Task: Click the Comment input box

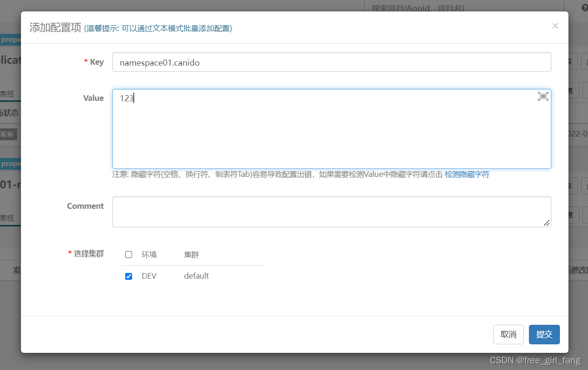Action: click(332, 212)
